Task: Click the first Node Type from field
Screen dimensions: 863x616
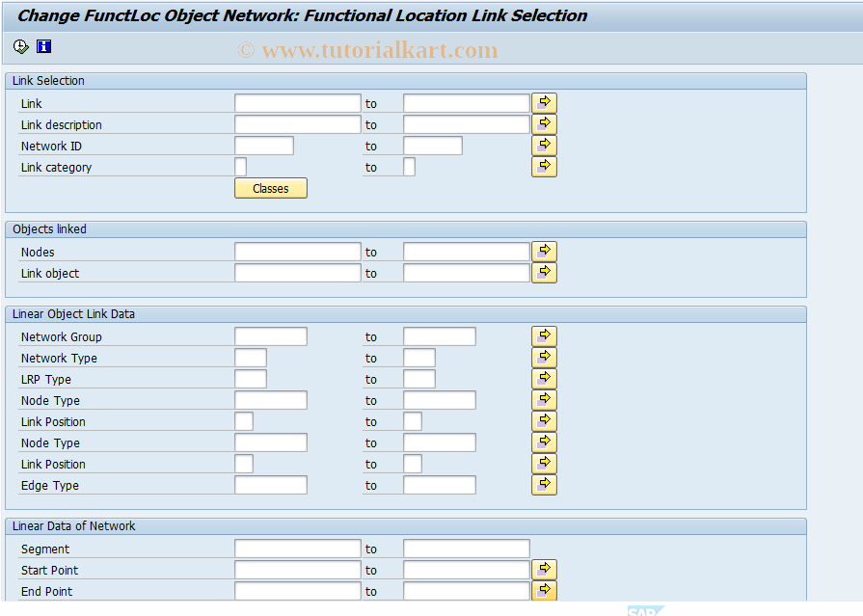Action: (x=271, y=400)
